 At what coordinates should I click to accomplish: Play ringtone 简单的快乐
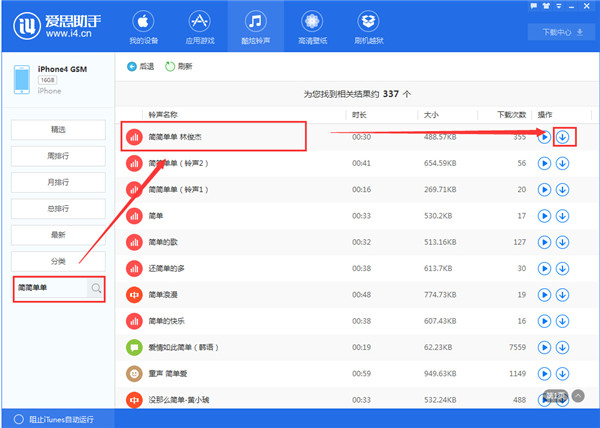coord(544,321)
